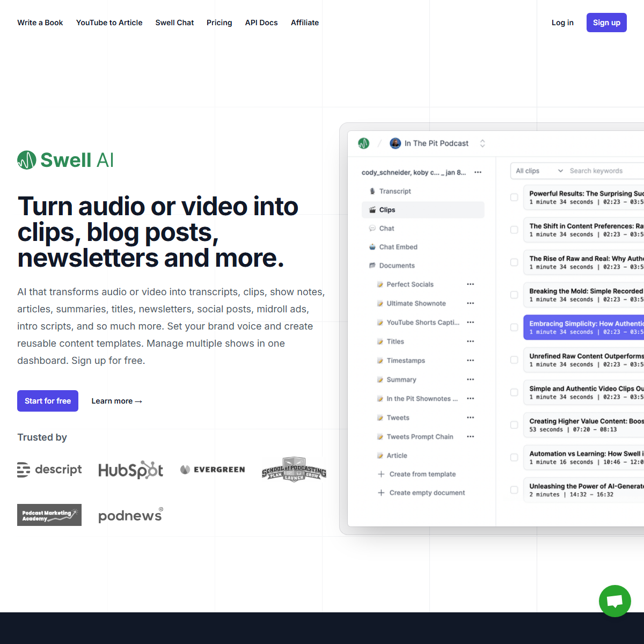Open YouTube to Article from navigation

pyautogui.click(x=109, y=23)
